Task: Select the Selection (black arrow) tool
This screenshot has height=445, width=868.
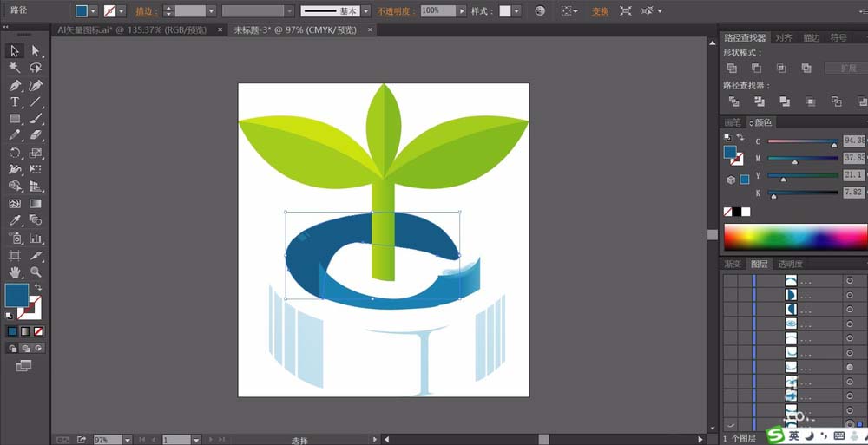Action: click(15, 51)
